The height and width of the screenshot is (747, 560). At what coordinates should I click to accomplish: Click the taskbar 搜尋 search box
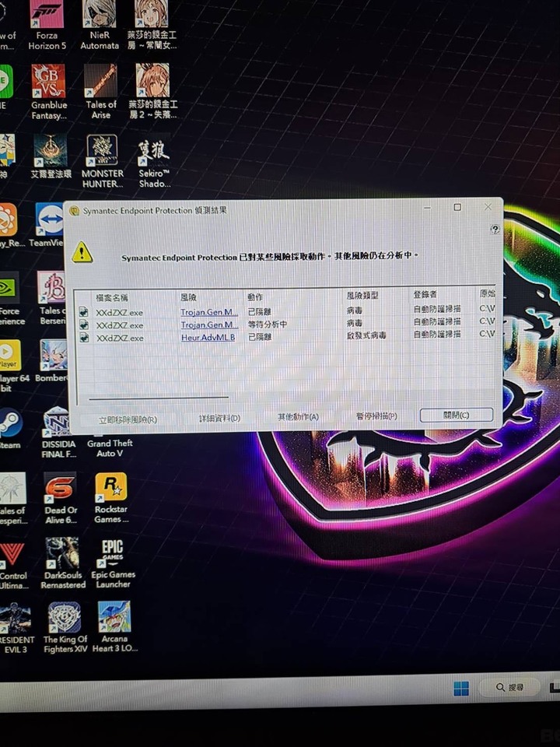(x=509, y=687)
